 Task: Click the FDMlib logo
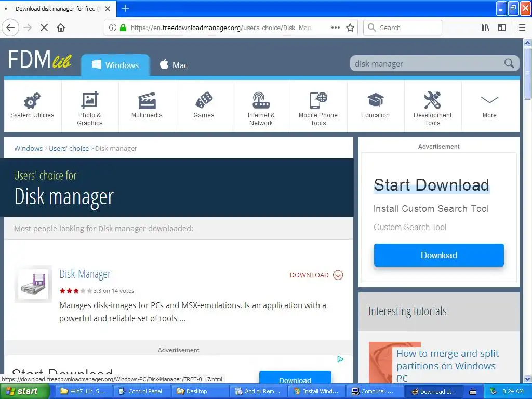pos(40,60)
